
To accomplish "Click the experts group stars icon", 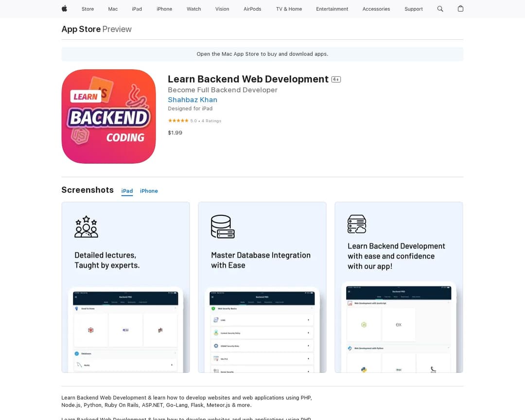I will point(86,227).
